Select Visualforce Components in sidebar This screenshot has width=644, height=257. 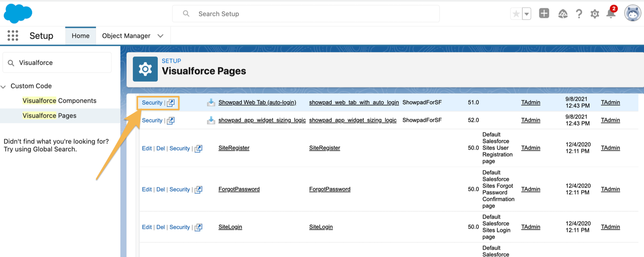click(x=59, y=100)
